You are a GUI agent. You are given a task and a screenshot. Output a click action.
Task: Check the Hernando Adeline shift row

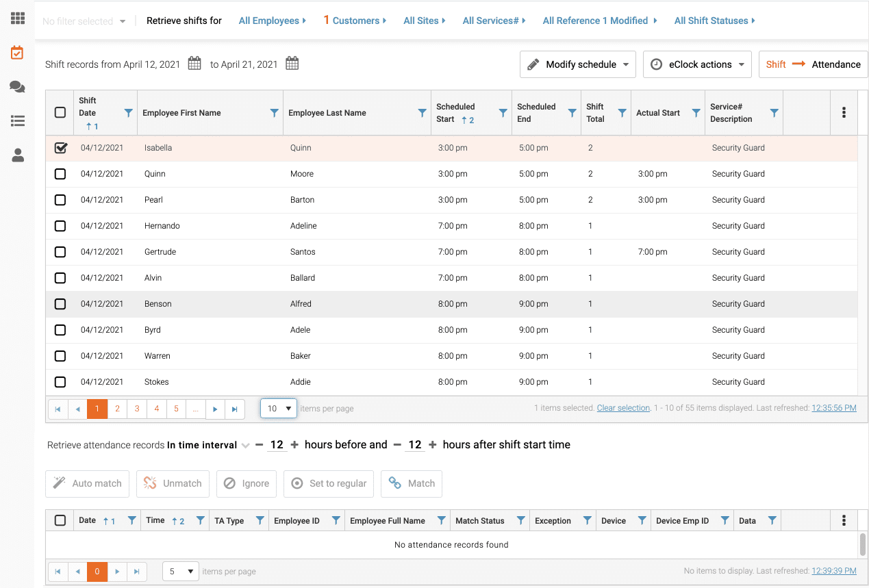point(60,226)
